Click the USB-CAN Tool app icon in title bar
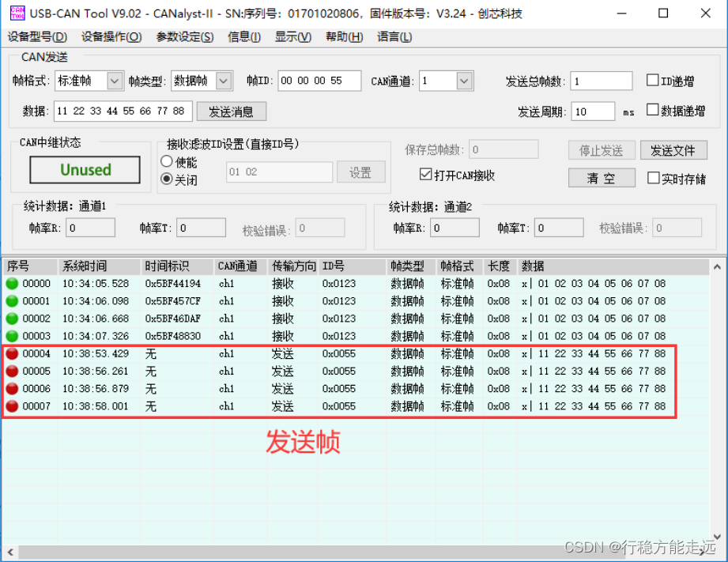 (x=17, y=13)
